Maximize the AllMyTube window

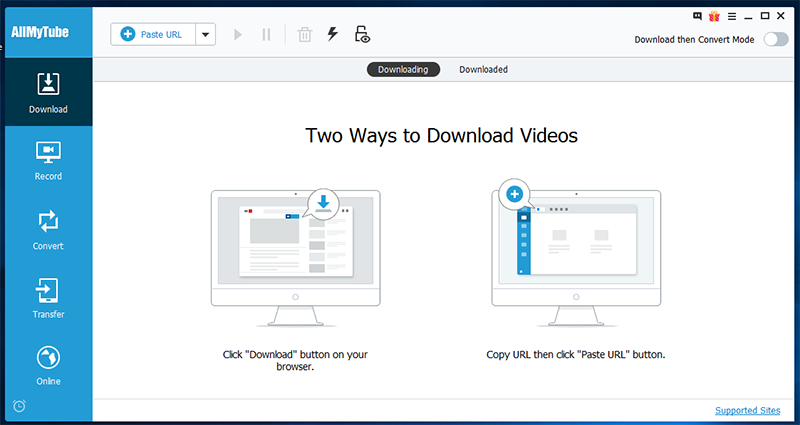765,16
